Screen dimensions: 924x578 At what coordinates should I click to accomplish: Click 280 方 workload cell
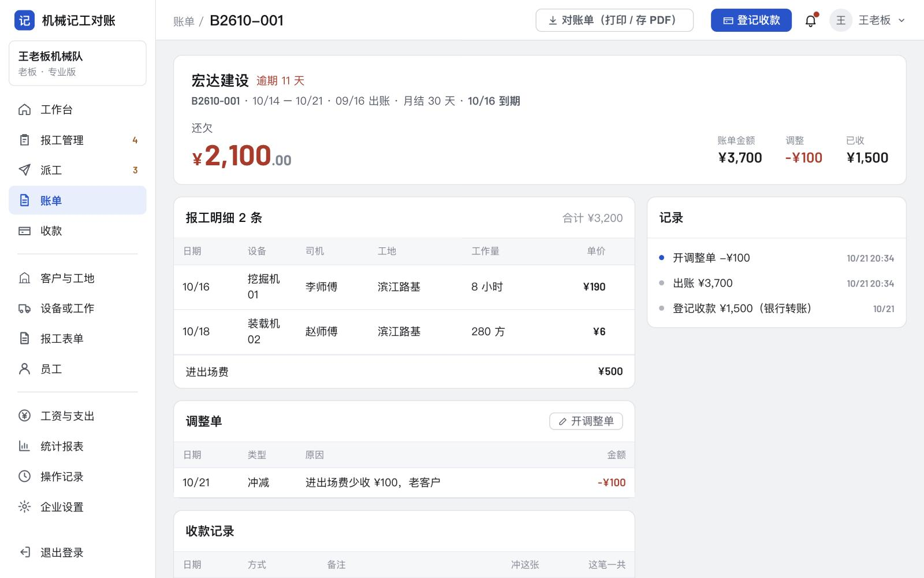488,331
